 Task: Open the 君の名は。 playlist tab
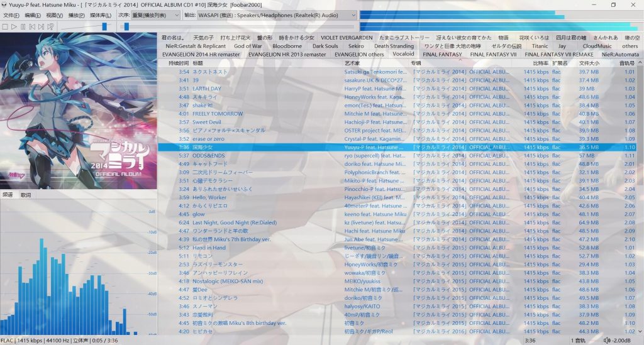(173, 37)
